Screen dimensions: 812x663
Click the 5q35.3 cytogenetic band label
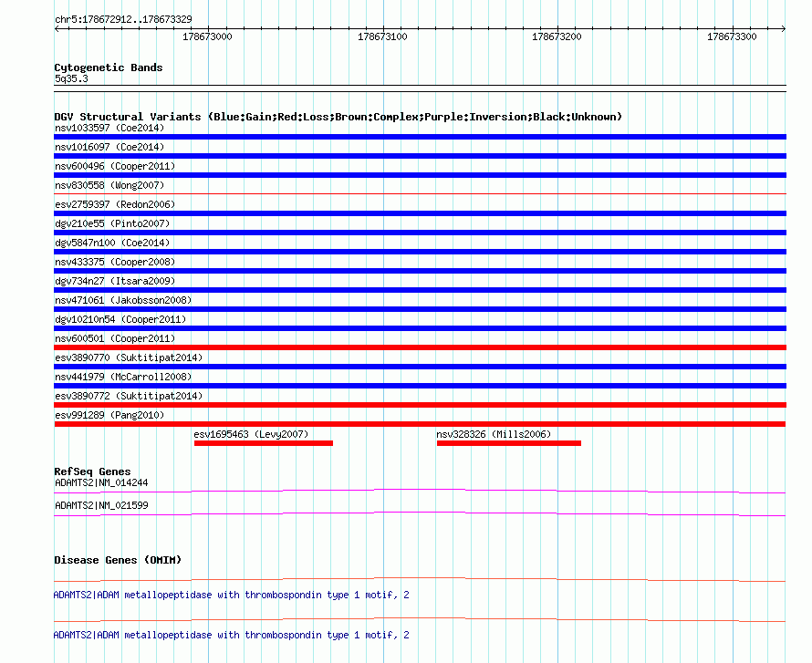(71, 78)
